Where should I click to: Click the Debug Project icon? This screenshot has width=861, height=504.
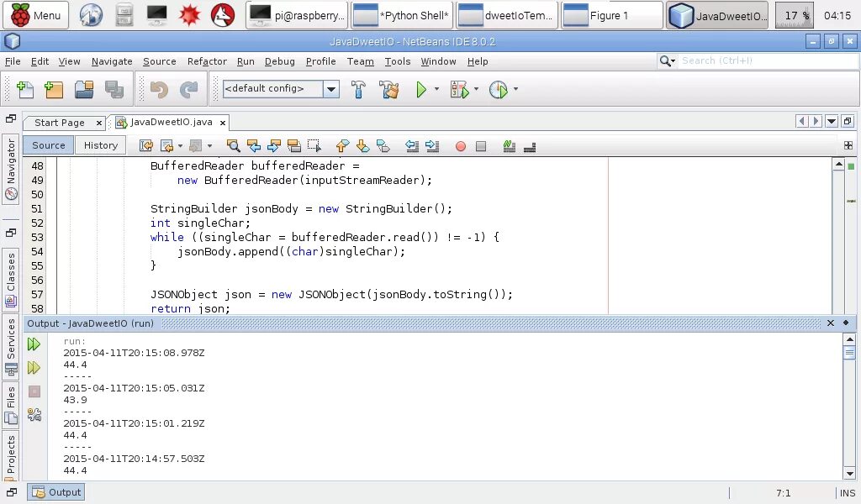tap(459, 89)
